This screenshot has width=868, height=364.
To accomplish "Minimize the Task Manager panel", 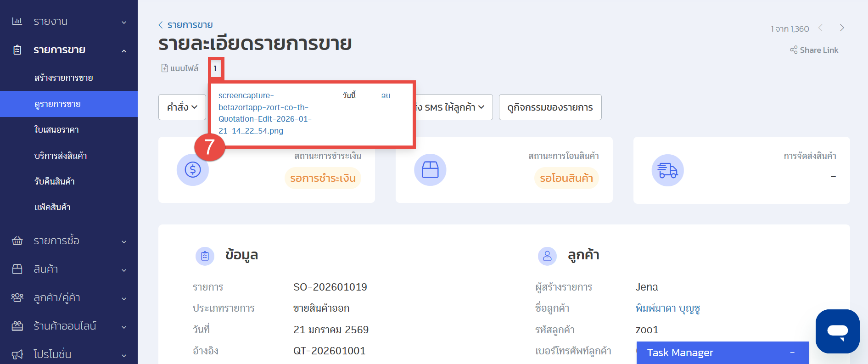I will pos(792,353).
